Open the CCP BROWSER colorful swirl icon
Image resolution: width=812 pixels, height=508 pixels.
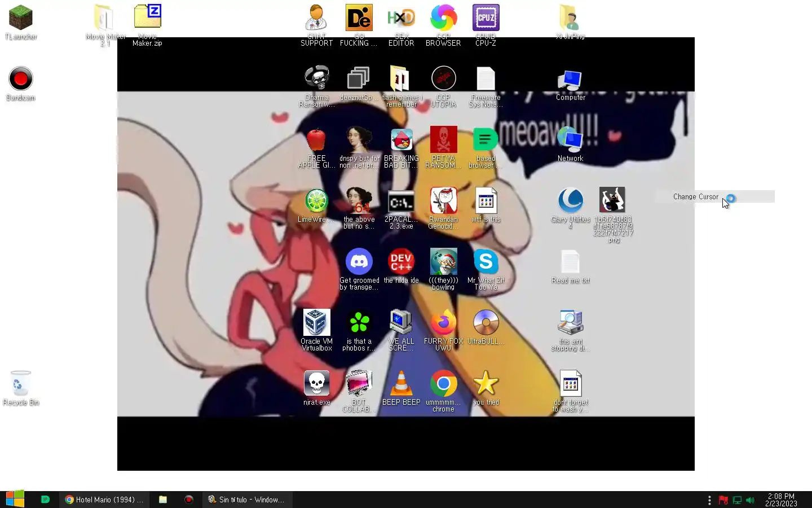click(443, 18)
